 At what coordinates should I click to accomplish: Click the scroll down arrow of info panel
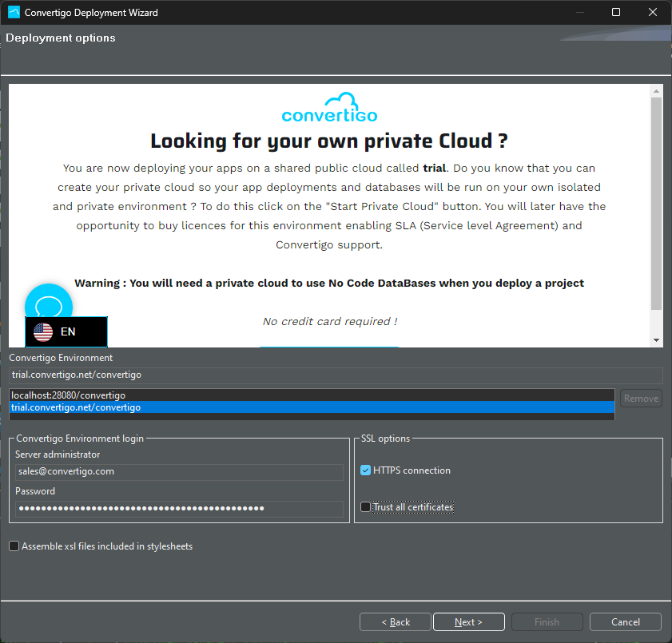[x=657, y=340]
